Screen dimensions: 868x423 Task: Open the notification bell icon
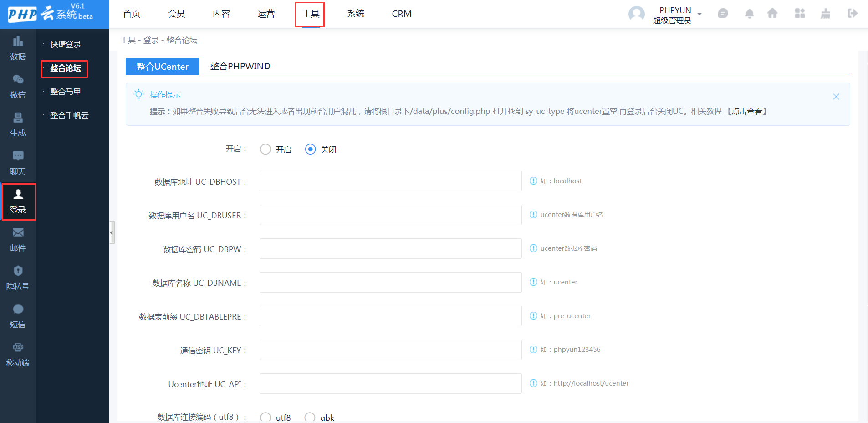(x=749, y=14)
